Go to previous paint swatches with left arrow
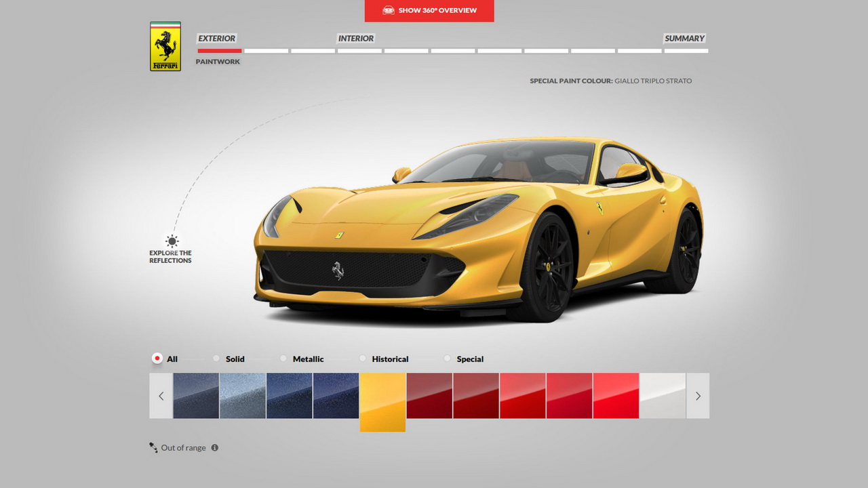Viewport: 868px width, 488px height. point(161,396)
